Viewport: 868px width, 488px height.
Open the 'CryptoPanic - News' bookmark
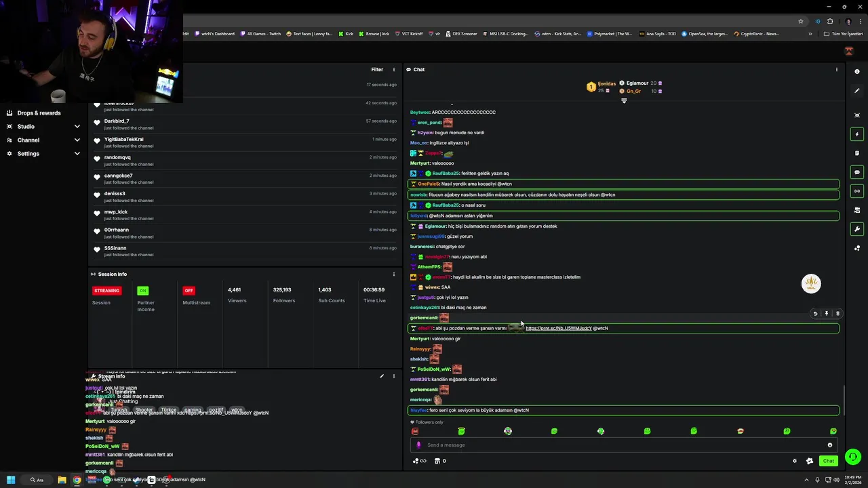coord(756,34)
